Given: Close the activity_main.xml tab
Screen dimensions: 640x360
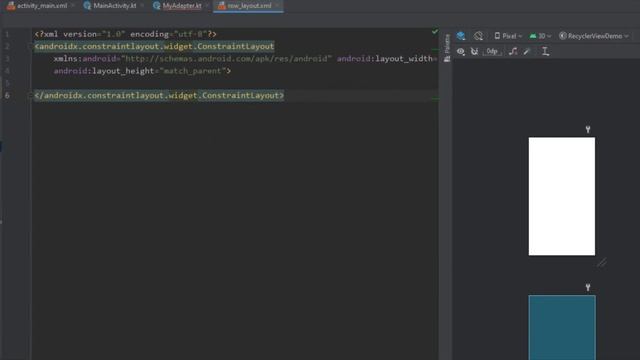Looking at the screenshot, I should coord(73,6).
